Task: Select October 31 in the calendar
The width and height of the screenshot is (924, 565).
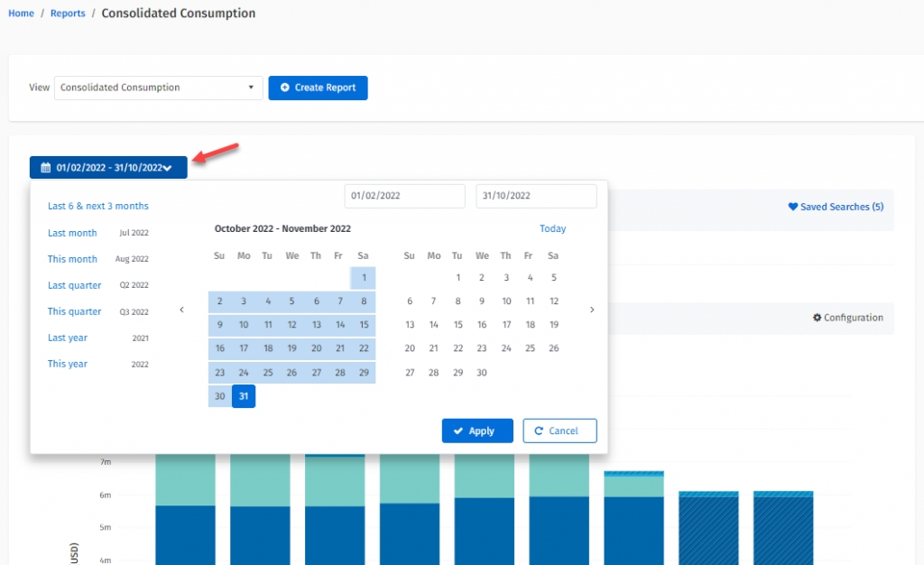Action: tap(244, 396)
